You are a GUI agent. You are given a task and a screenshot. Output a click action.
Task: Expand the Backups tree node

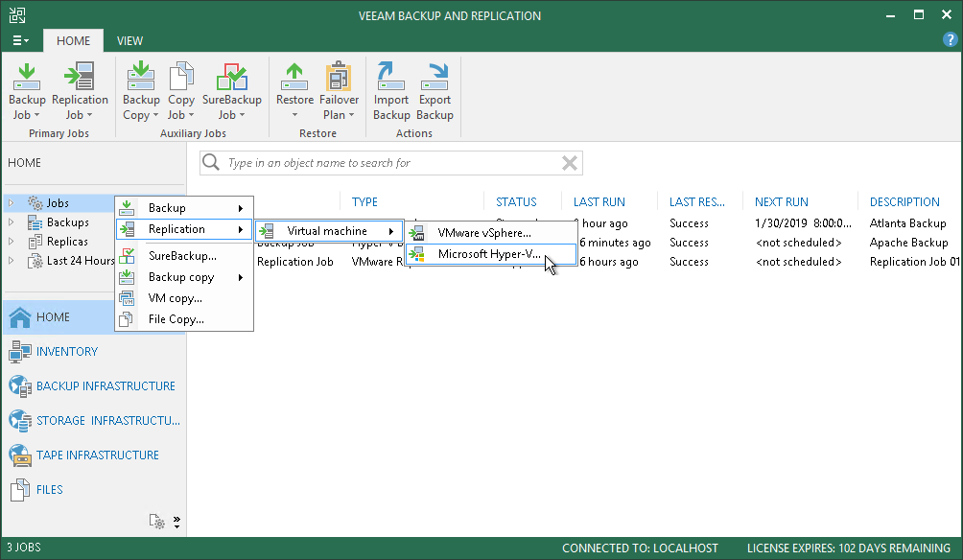12,222
